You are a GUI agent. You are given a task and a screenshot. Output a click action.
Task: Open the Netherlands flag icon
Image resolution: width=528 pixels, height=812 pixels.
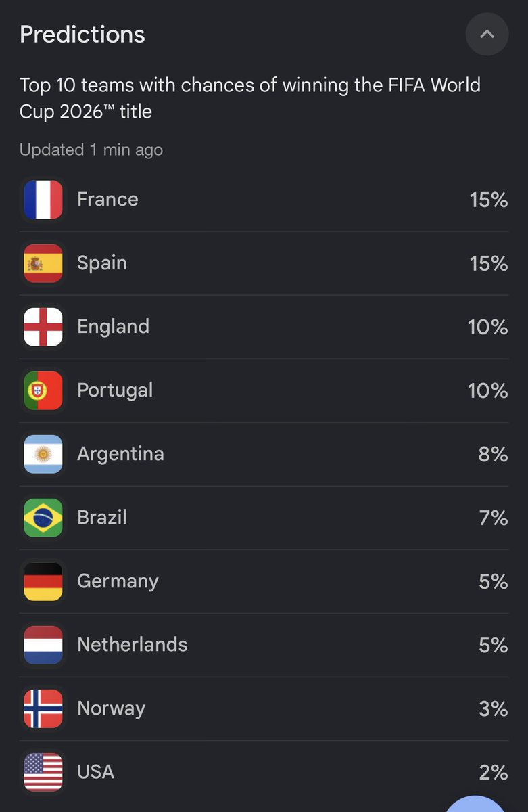tap(43, 645)
